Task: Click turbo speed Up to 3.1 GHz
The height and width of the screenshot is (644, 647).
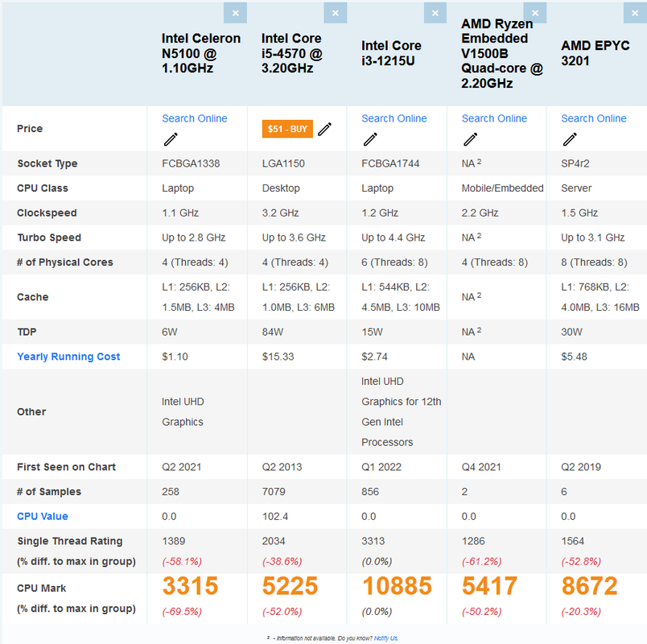Action: [592, 237]
